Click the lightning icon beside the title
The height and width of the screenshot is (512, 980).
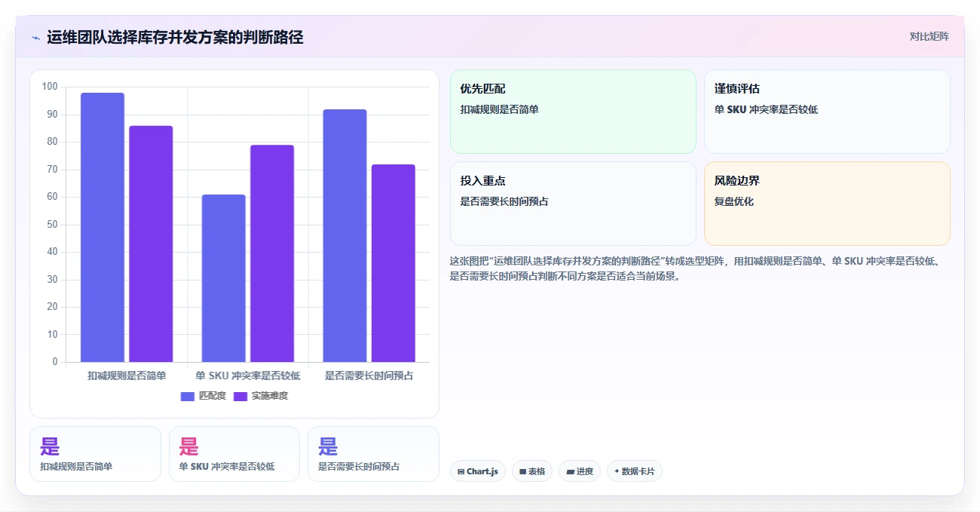click(35, 37)
